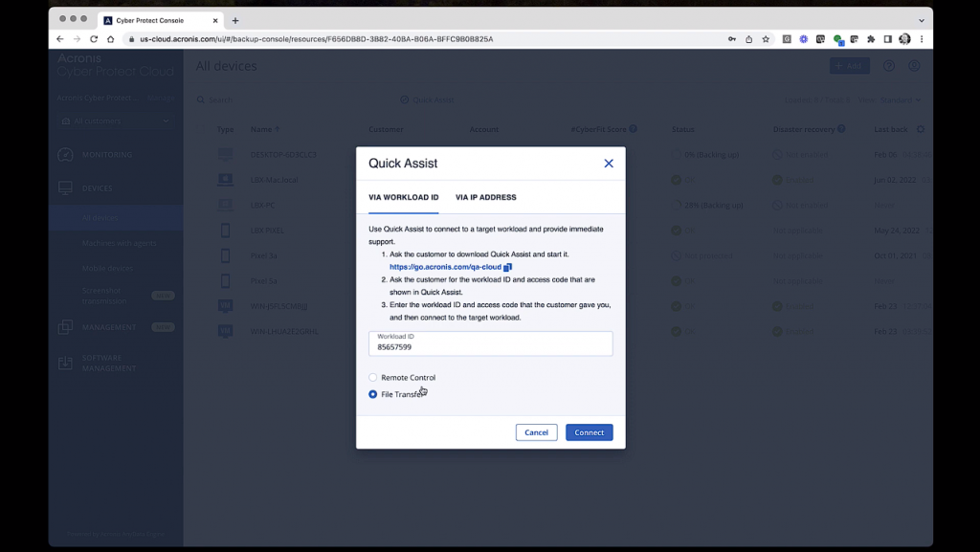This screenshot has width=980, height=552.
Task: Select the File Transfer radio option
Action: click(x=373, y=394)
